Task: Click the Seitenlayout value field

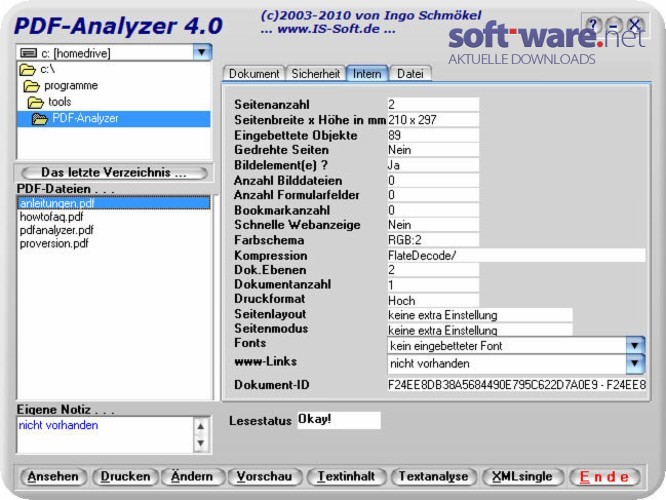Action: tap(480, 315)
